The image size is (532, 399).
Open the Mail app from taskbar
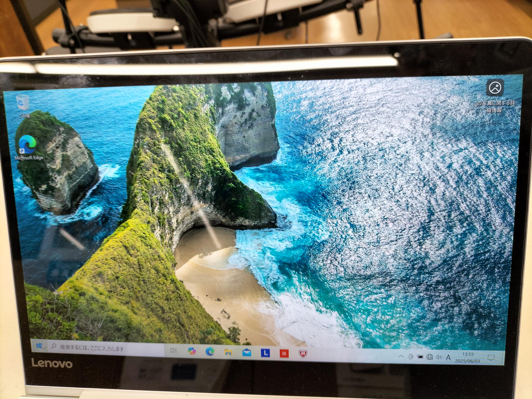(x=246, y=353)
